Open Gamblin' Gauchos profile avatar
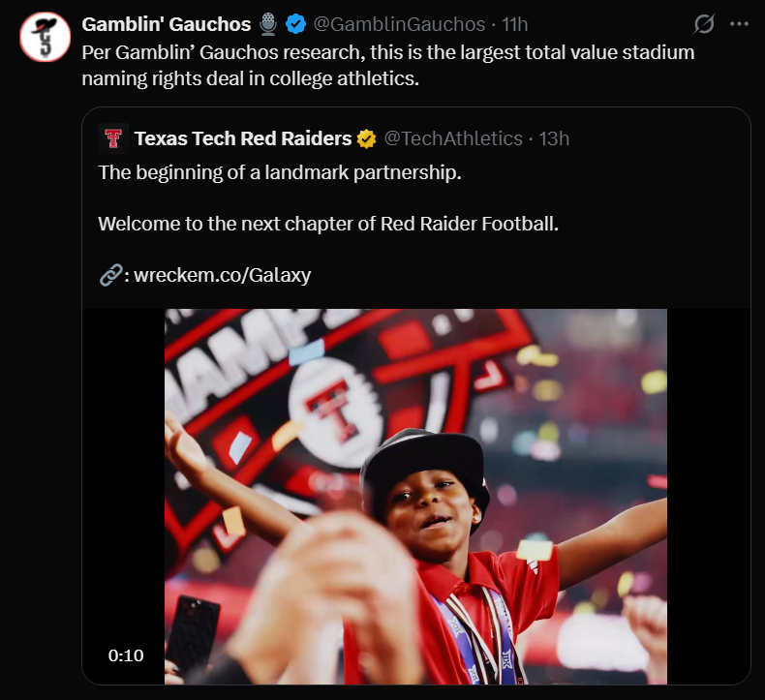This screenshot has width=765, height=700. click(45, 37)
